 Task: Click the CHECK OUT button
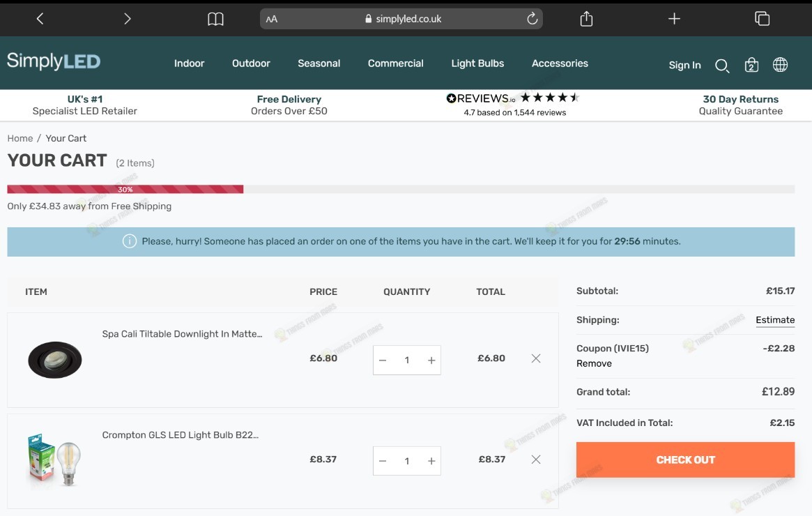(686, 460)
